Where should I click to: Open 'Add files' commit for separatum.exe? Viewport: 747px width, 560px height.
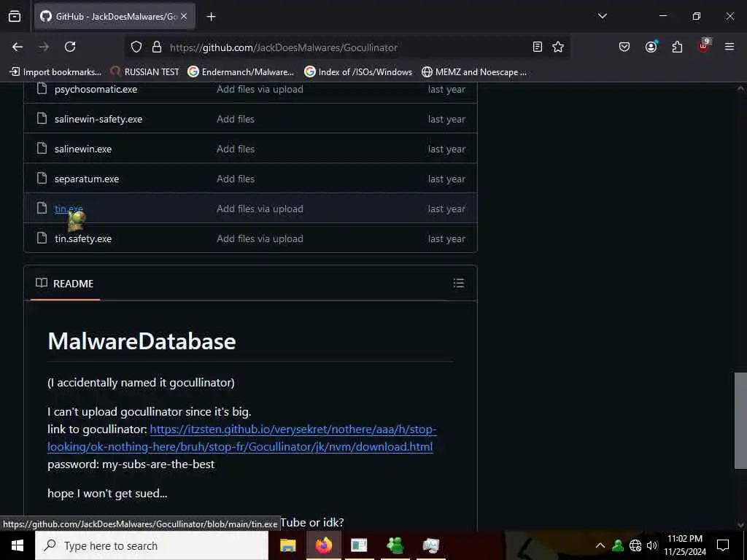[236, 179]
